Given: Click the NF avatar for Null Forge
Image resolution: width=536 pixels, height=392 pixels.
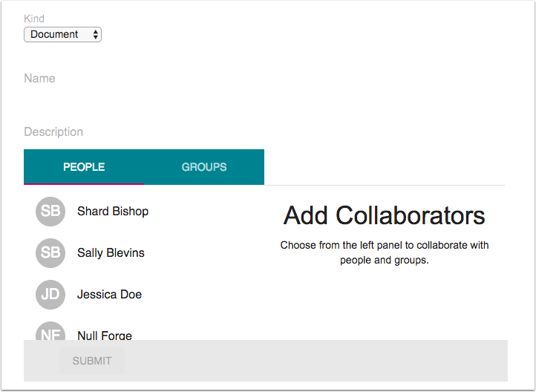Looking at the screenshot, I should (x=50, y=332).
